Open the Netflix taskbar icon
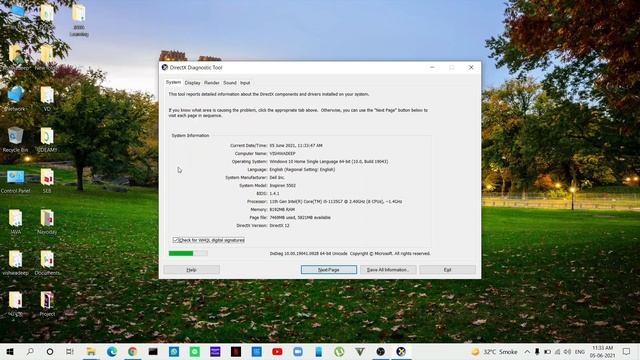The width and height of the screenshot is (640, 360). coord(236,352)
